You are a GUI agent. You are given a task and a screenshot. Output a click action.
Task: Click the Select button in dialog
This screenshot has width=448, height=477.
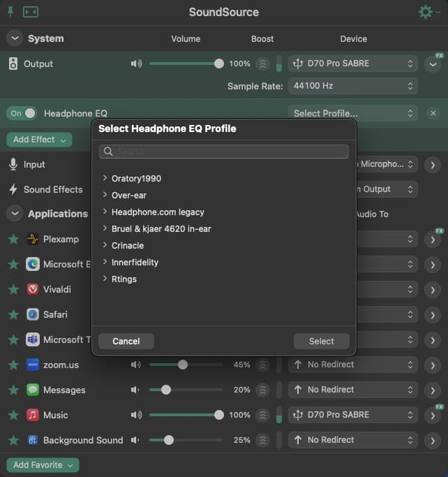[x=321, y=341]
